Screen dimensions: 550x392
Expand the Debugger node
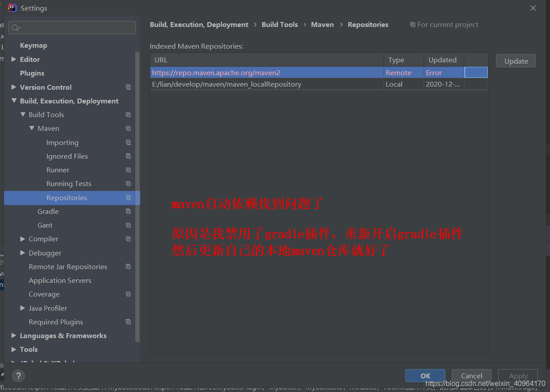coord(23,253)
